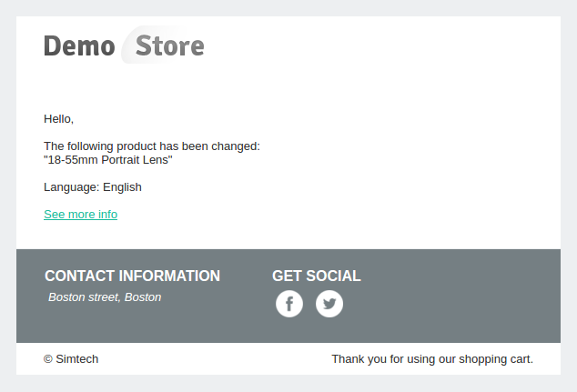
Task: Click the shaded Store badge in the logo
Action: 163,45
